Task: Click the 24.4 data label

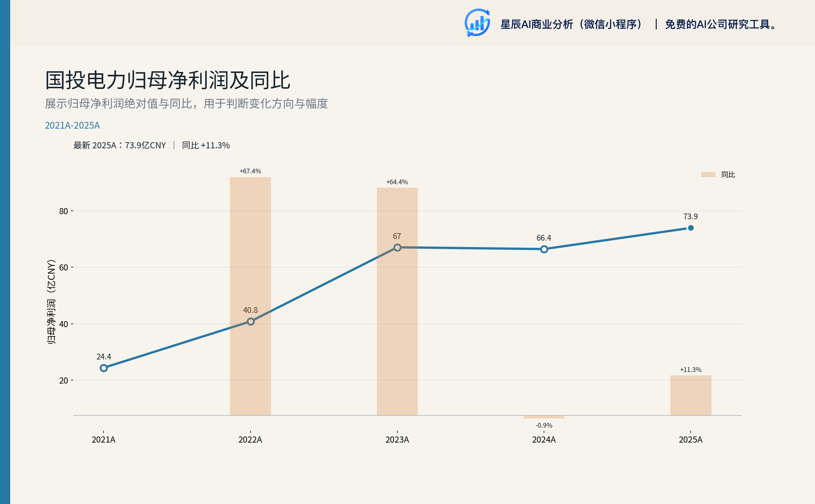Action: click(x=104, y=357)
